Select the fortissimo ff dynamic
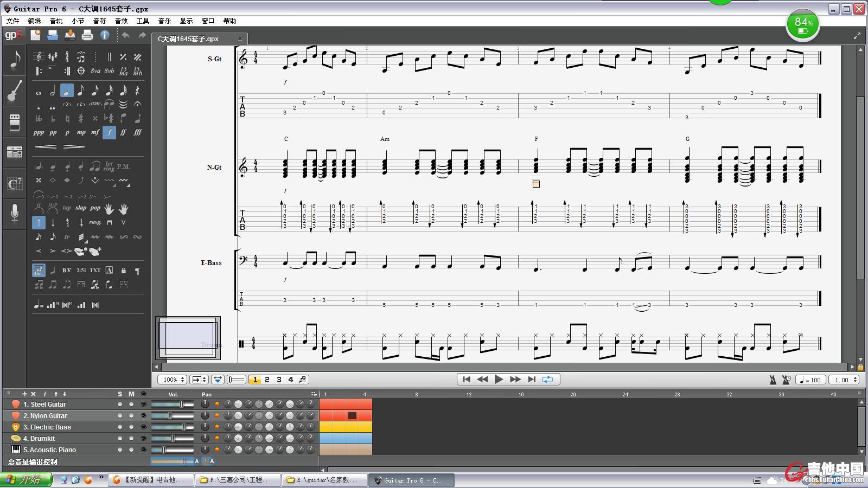868x488 pixels. click(x=123, y=132)
